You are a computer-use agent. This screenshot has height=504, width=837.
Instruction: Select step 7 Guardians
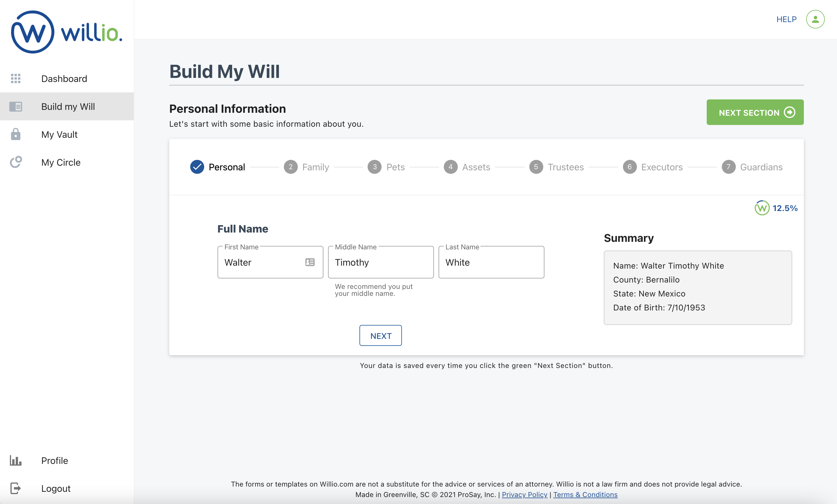pos(752,167)
